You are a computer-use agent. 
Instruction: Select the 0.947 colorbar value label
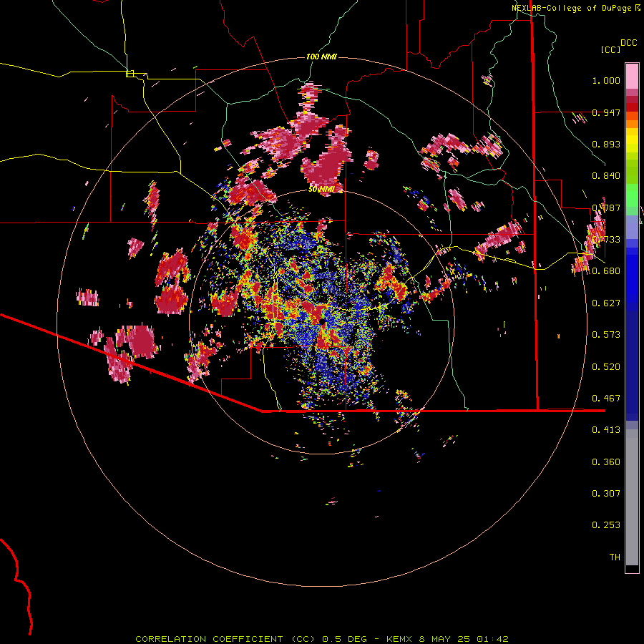606,112
